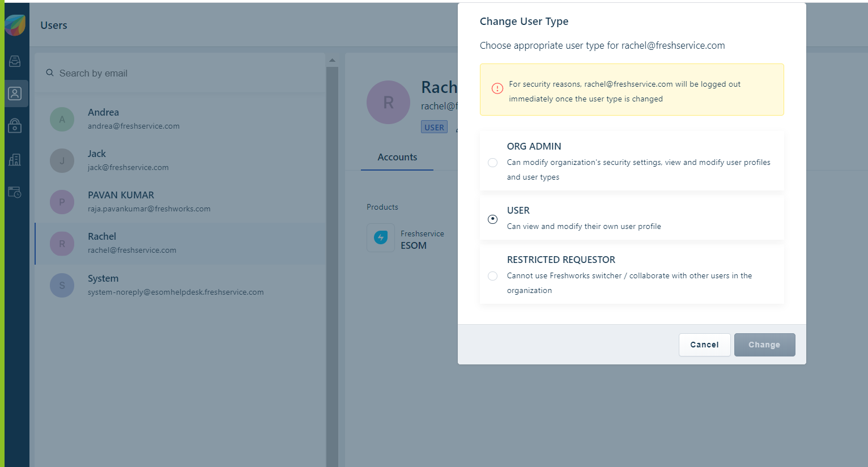The height and width of the screenshot is (467, 868).
Task: Click the USER badge on Rachel's profile
Action: point(434,127)
